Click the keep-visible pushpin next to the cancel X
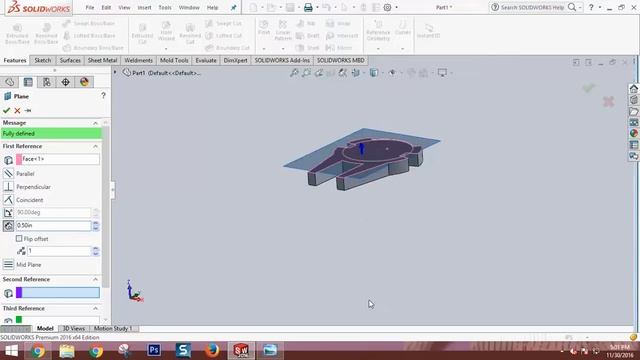640x360 pixels. 28,111
